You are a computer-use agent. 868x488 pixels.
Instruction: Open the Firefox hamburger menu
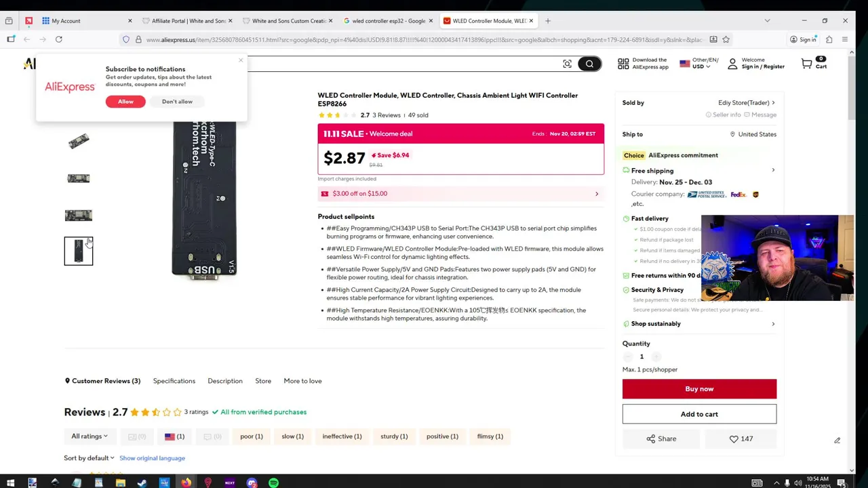point(844,39)
